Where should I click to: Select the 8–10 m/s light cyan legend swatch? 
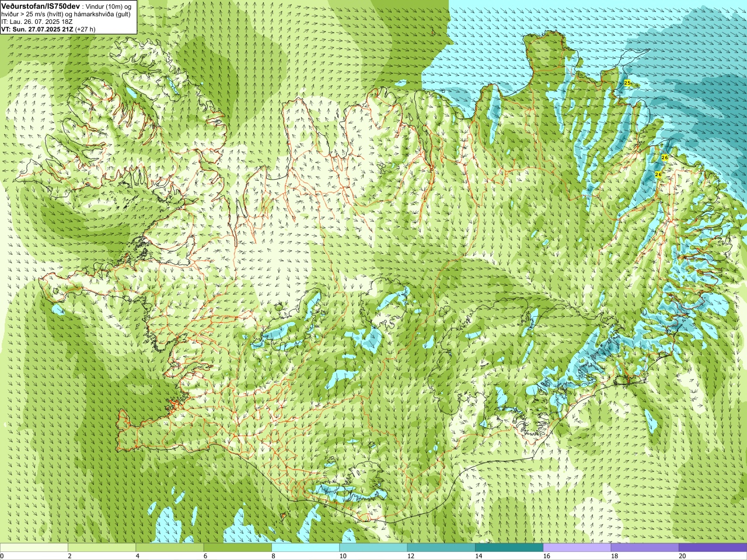pos(305,548)
